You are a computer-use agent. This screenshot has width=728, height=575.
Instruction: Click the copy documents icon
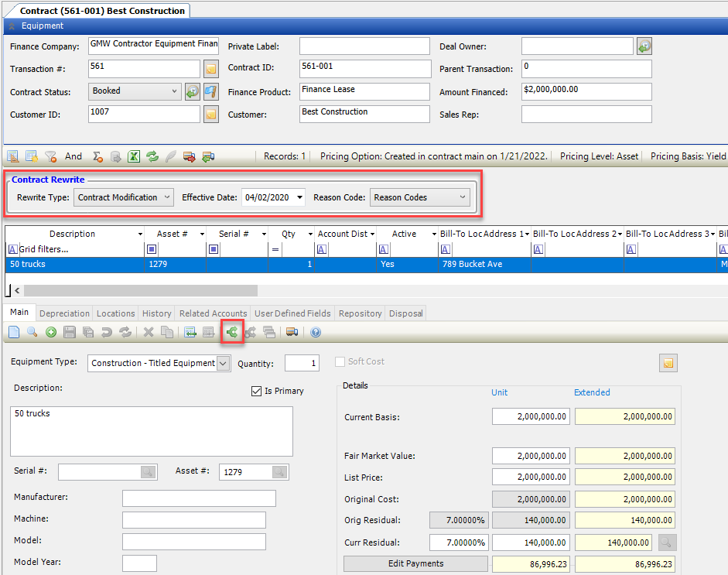(167, 332)
